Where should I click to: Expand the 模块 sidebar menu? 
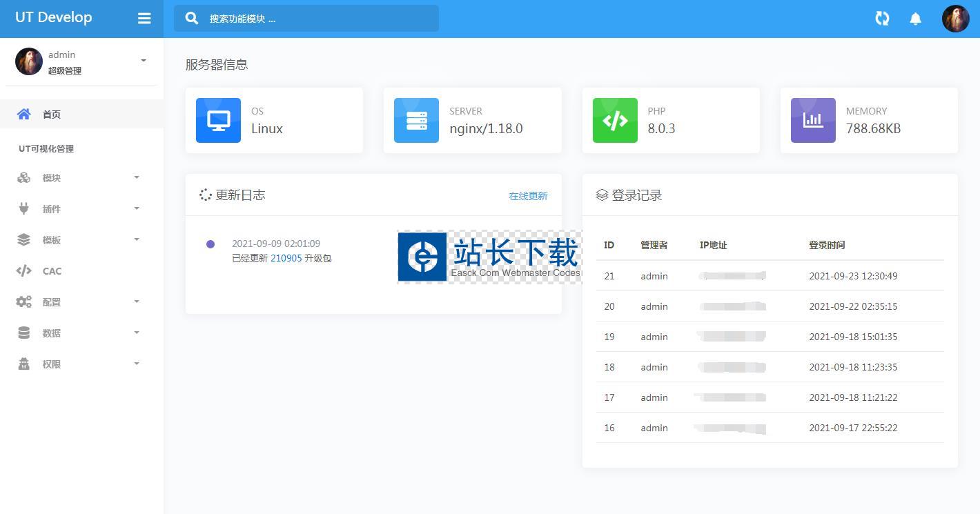[51, 177]
